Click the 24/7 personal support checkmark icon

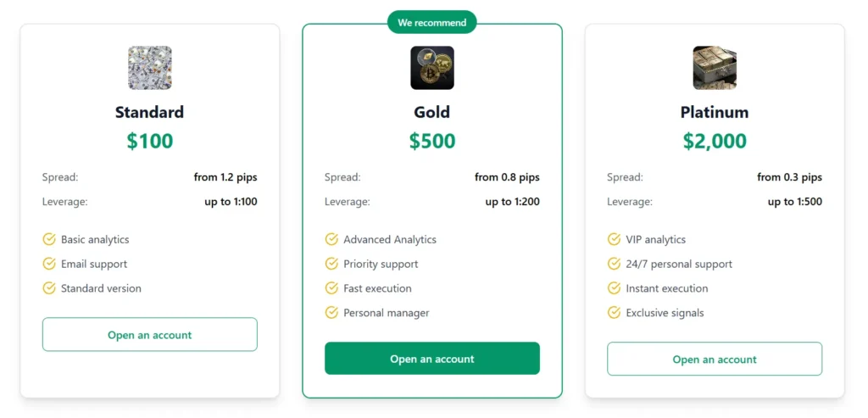click(x=614, y=264)
